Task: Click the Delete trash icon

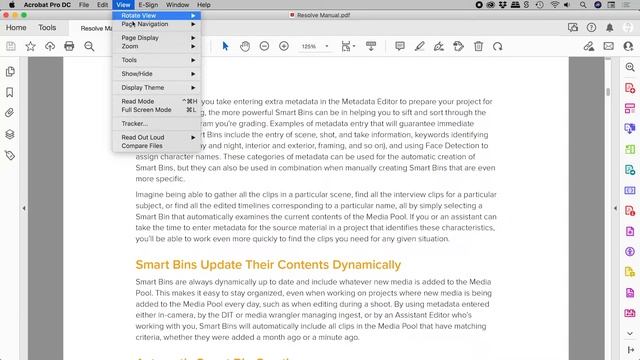Action: [478, 46]
